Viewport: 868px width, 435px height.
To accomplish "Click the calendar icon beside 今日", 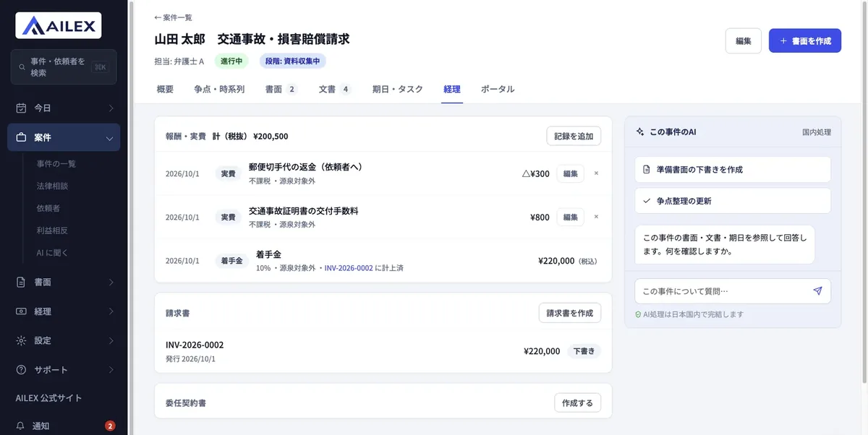I will coord(21,108).
